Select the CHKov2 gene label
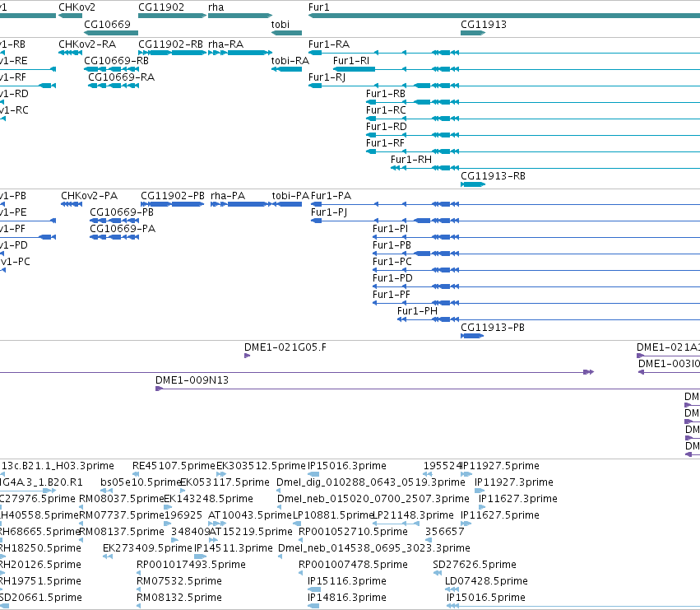This screenshot has width=700, height=610. coord(76,7)
